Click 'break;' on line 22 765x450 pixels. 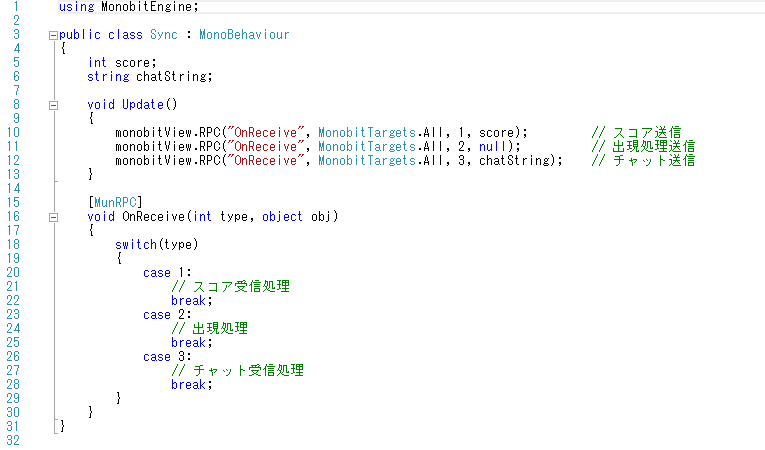192,301
